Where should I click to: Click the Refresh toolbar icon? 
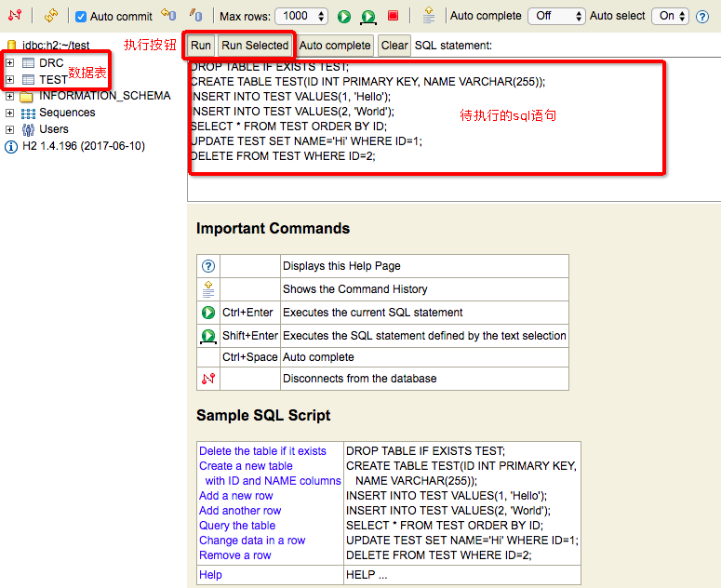click(x=50, y=15)
